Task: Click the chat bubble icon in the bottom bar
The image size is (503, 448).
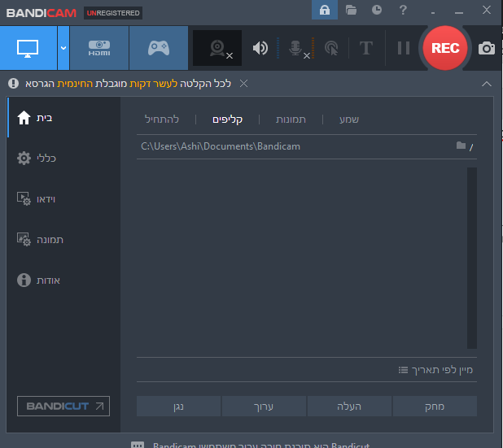Action: click(138, 445)
